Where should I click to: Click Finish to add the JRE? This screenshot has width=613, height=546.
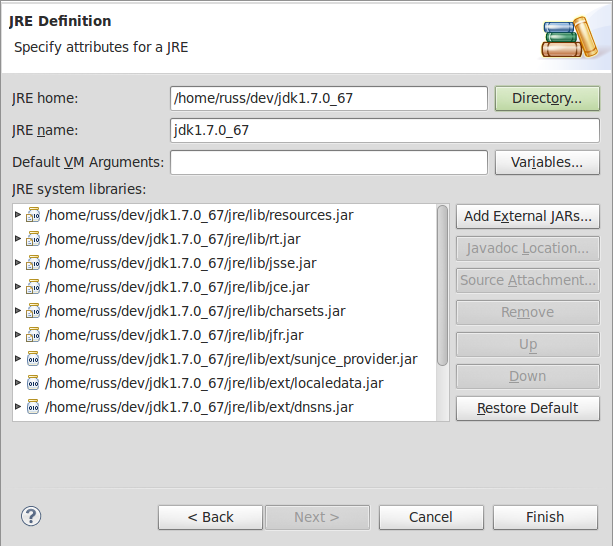coord(545,517)
